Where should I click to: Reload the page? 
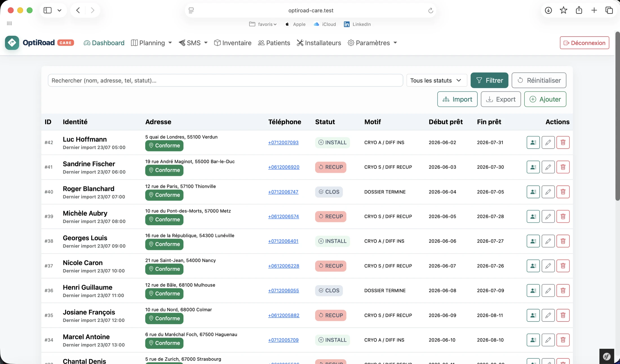coord(430,10)
